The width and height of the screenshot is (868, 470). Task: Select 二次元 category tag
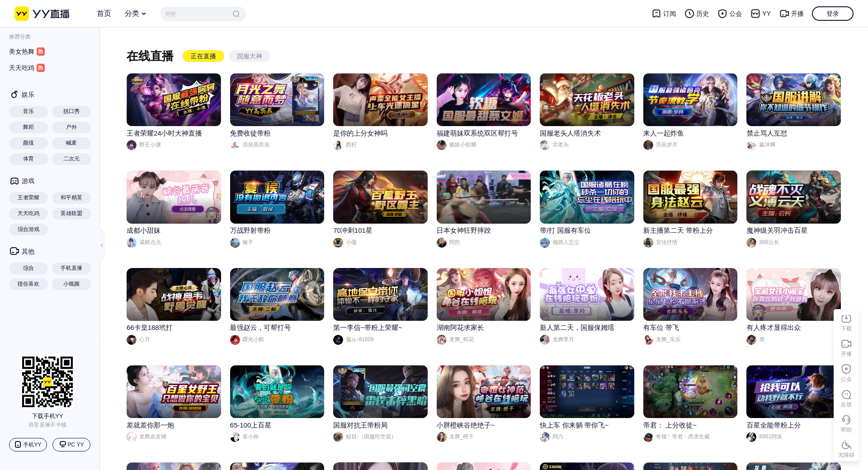pos(71,159)
